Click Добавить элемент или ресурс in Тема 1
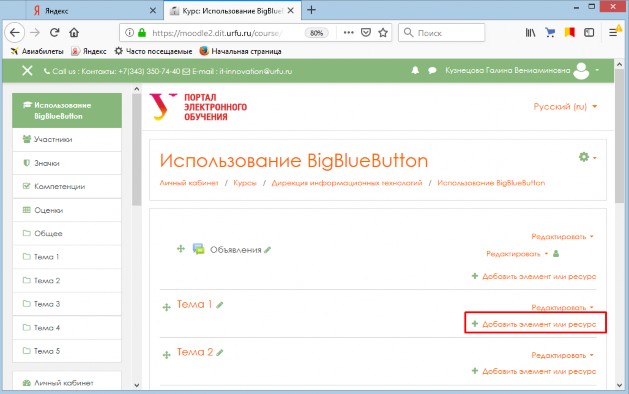Screen dimensions: 629x394 [534, 324]
